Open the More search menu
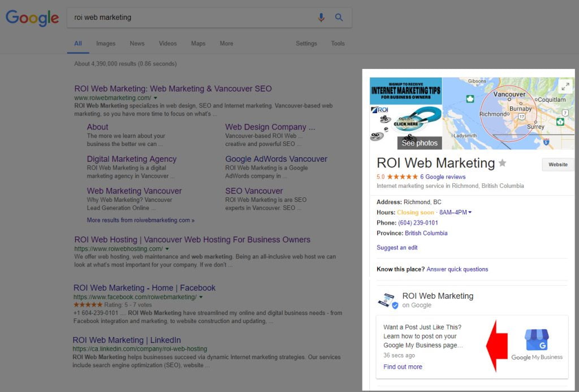579x392 pixels. 226,43
